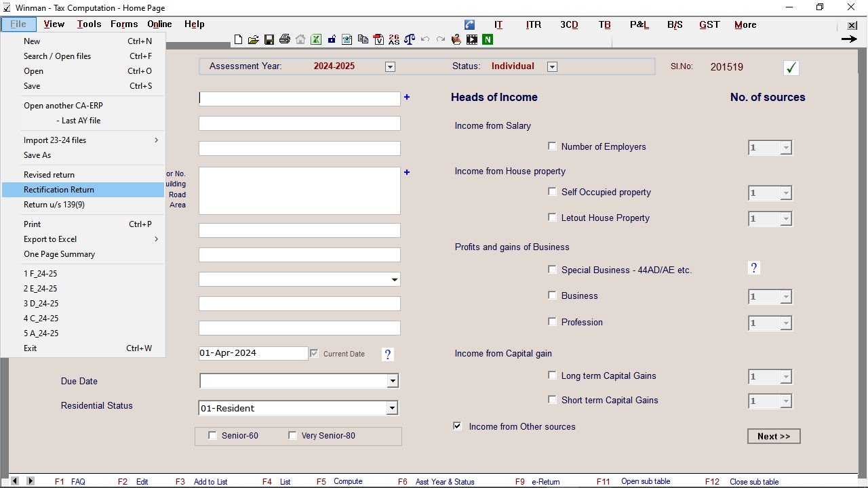
Task: Click the 26AS toolbar icon
Action: point(394,40)
